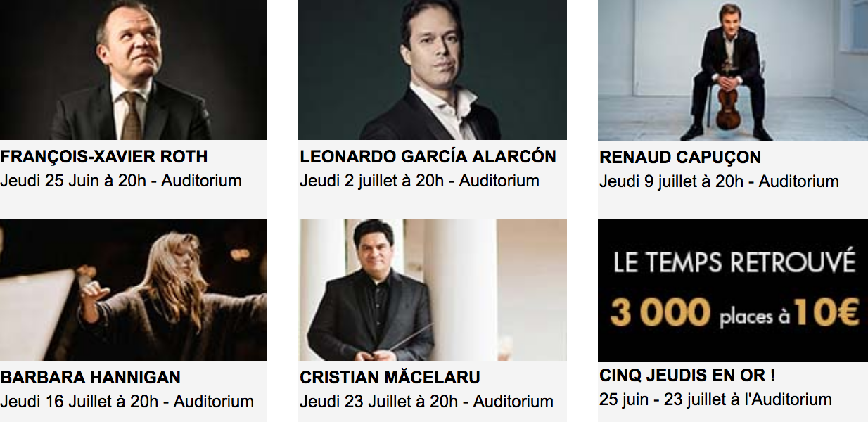
Task: Click the "CRISTIAN MĂCELARU" concert title
Action: click(390, 378)
